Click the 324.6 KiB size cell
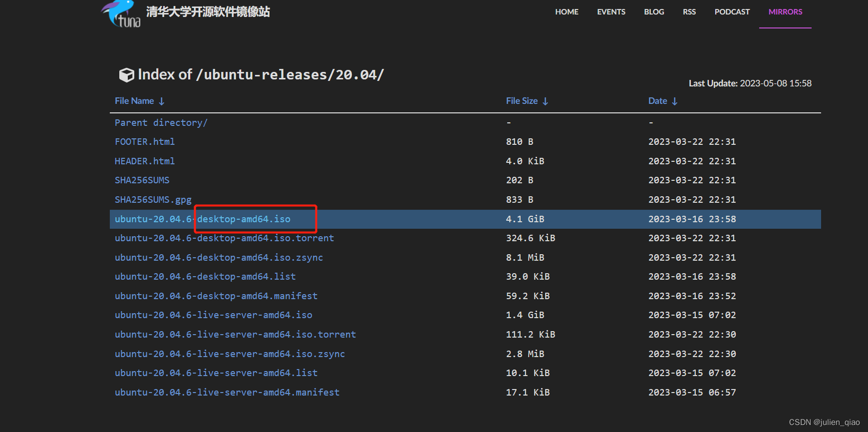The width and height of the screenshot is (868, 432). pos(531,238)
